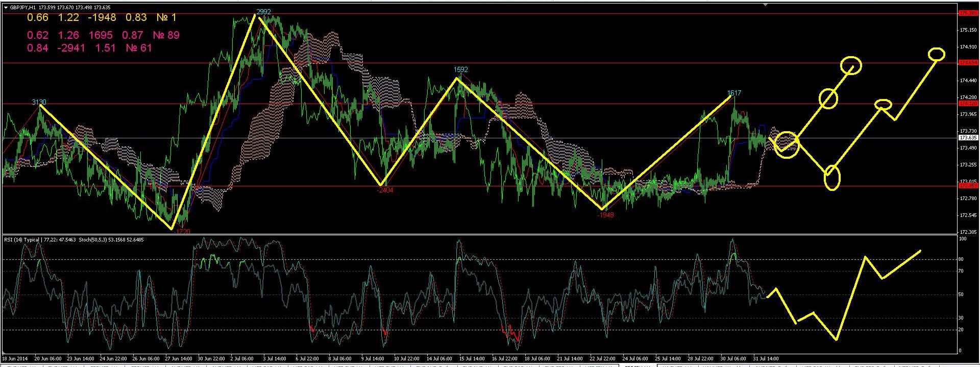980x367 pixels.
Task: Click the 3 Jul 14:00 date on time axis
Action: click(x=274, y=358)
